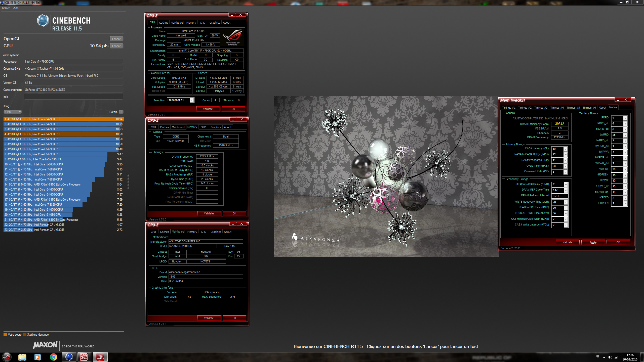Click OK in Mem TweakIt

(618, 242)
